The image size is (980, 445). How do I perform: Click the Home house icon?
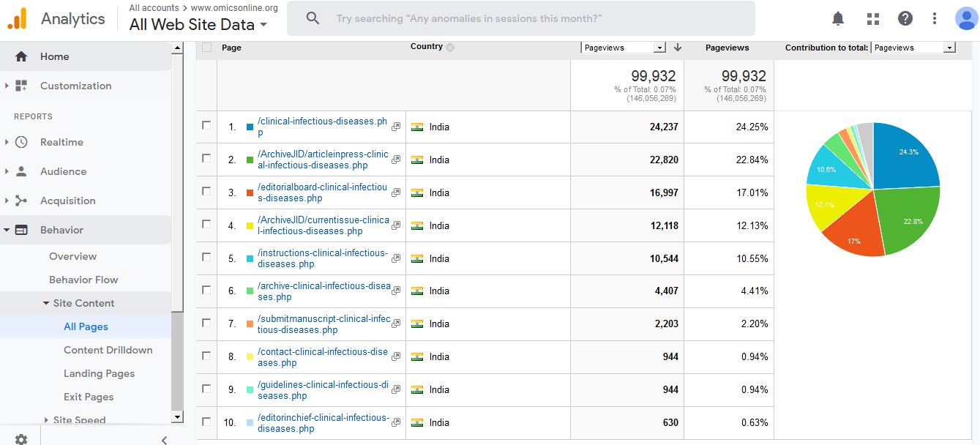pyautogui.click(x=20, y=56)
